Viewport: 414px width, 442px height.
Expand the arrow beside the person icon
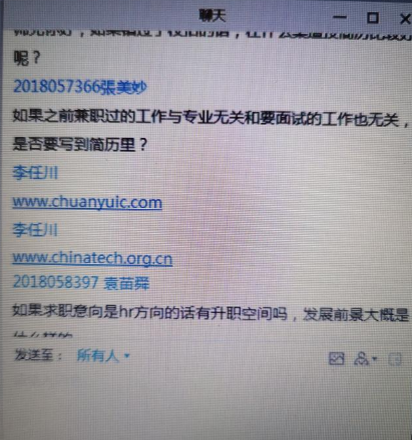374,359
